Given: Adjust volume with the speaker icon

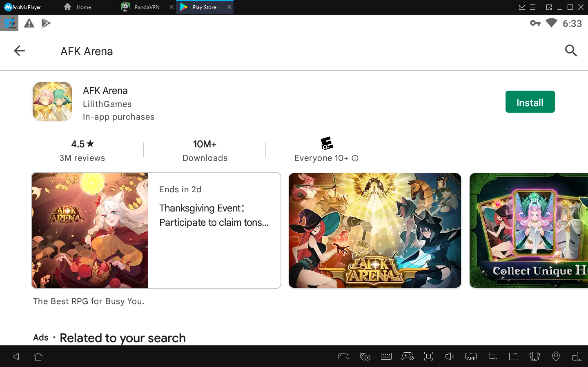Looking at the screenshot, I should pyautogui.click(x=450, y=356).
